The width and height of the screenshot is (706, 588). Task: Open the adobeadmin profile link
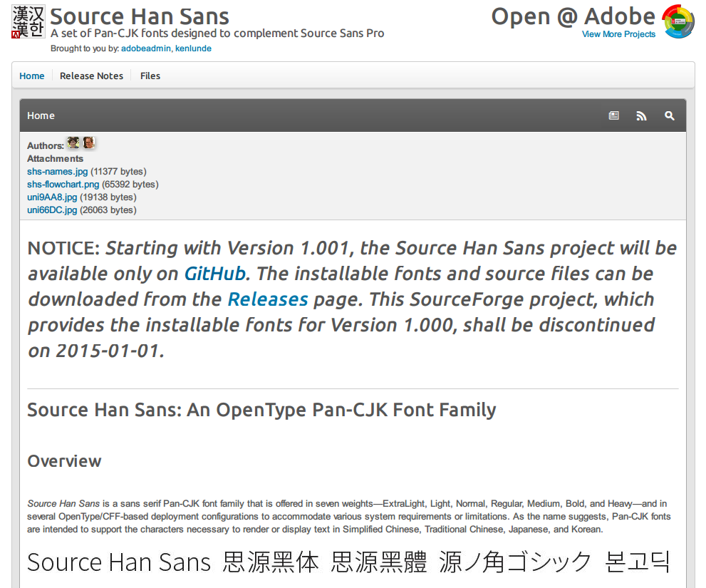[x=146, y=48]
